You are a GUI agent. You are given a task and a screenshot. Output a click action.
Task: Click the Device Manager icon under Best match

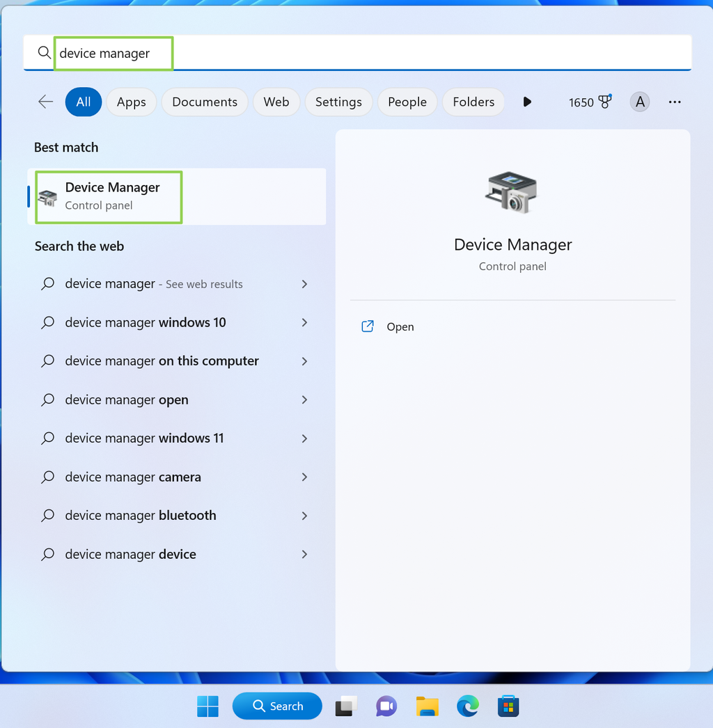(x=47, y=197)
